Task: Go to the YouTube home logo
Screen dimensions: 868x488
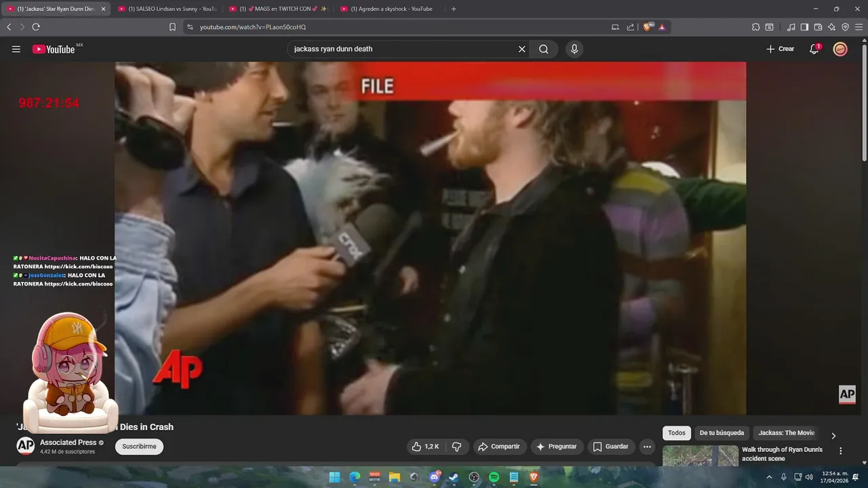Action: (54, 49)
